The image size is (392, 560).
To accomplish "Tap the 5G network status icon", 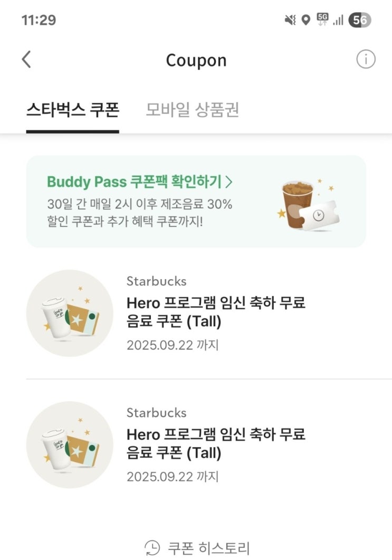I will click(x=322, y=20).
